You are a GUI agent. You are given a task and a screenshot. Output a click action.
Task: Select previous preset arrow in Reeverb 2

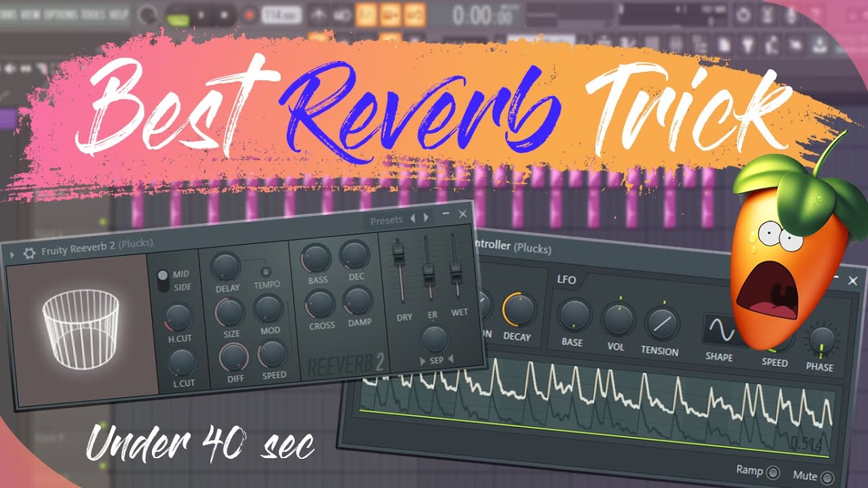[412, 218]
